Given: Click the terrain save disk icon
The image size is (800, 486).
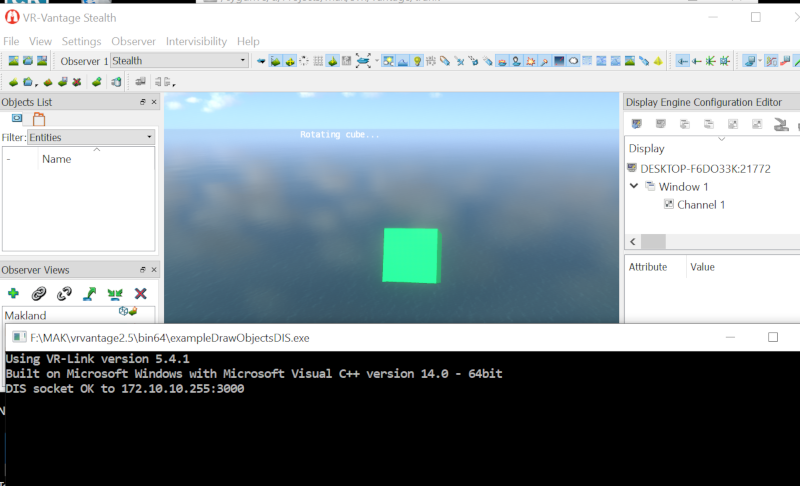Looking at the screenshot, I should pos(63,82).
